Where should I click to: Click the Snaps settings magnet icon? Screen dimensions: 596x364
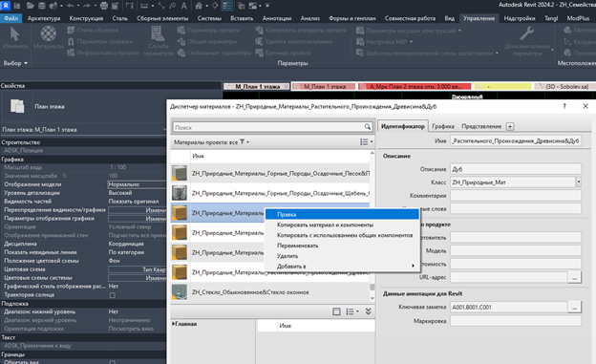pos(71,41)
